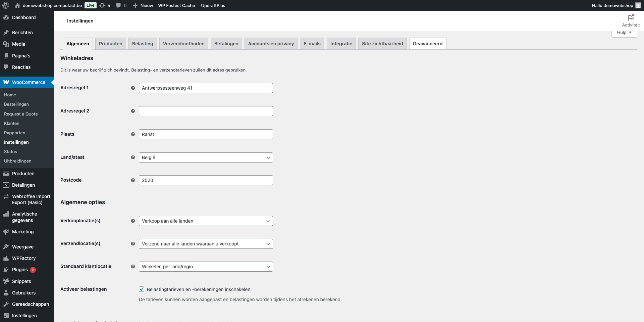Open the Activiteit flag icon
The height and width of the screenshot is (322, 644).
[631, 17]
